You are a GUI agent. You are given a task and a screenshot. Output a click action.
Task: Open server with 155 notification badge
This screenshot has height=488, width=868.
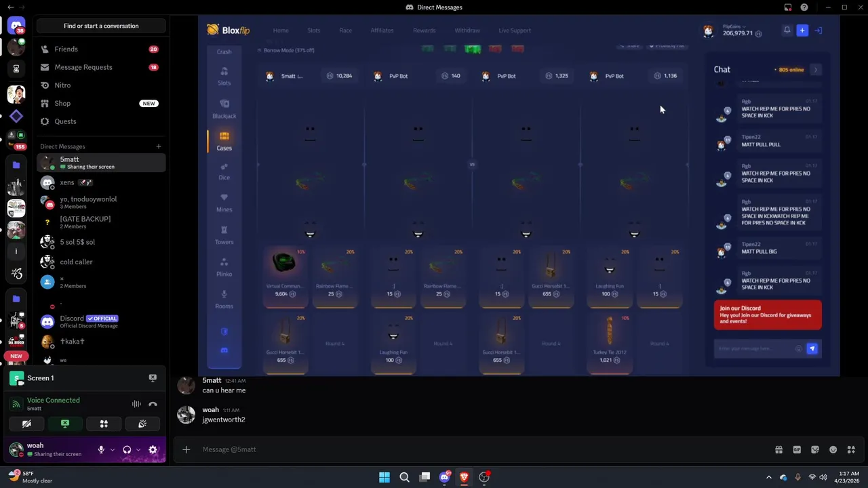tap(16, 138)
